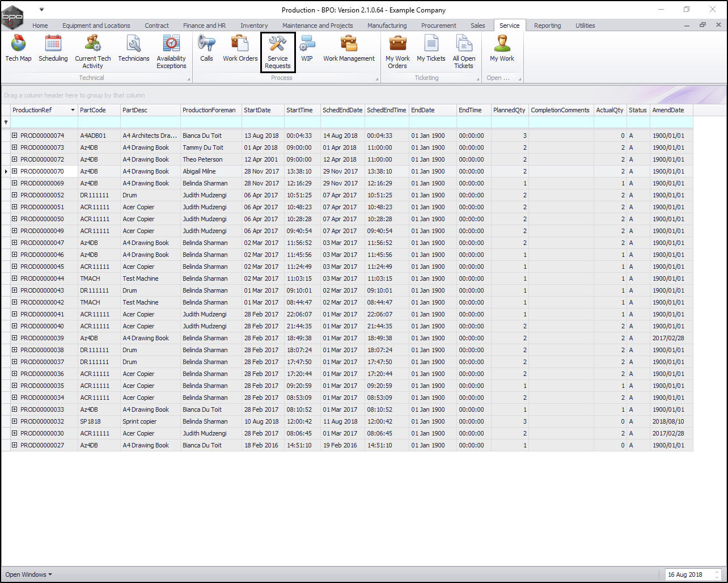Open Work Management

(349, 48)
